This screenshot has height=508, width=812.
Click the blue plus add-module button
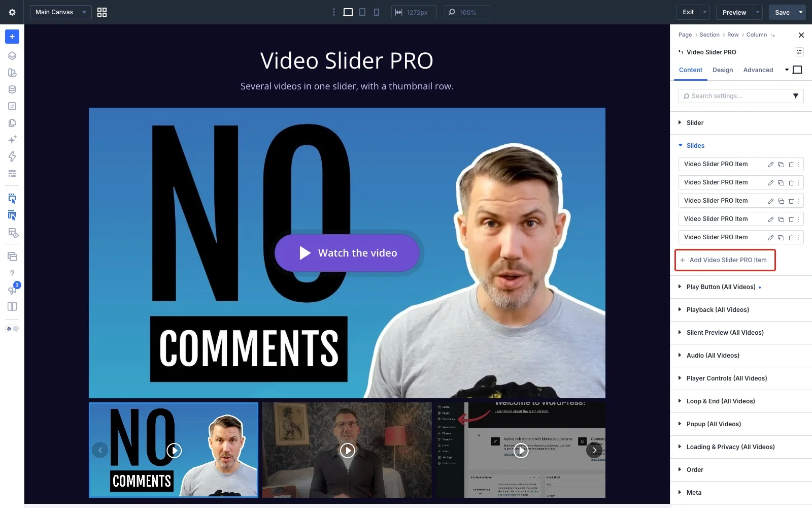pos(12,37)
